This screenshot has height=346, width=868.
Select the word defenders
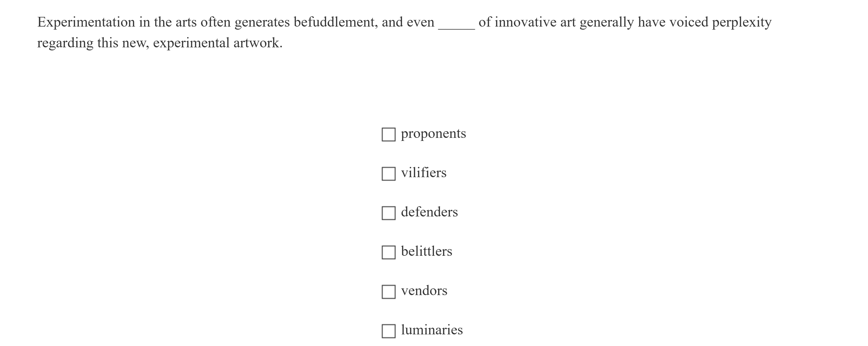coord(429,212)
